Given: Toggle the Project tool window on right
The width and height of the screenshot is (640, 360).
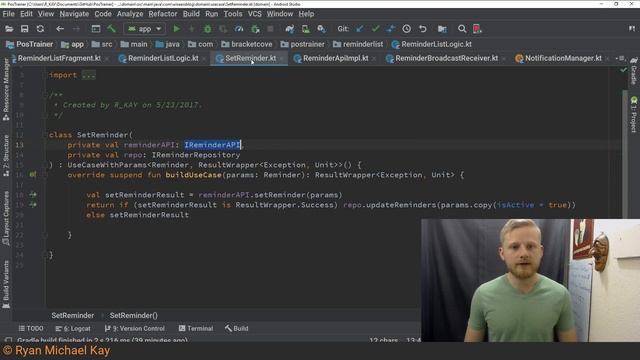Looking at the screenshot, I should point(633,115).
